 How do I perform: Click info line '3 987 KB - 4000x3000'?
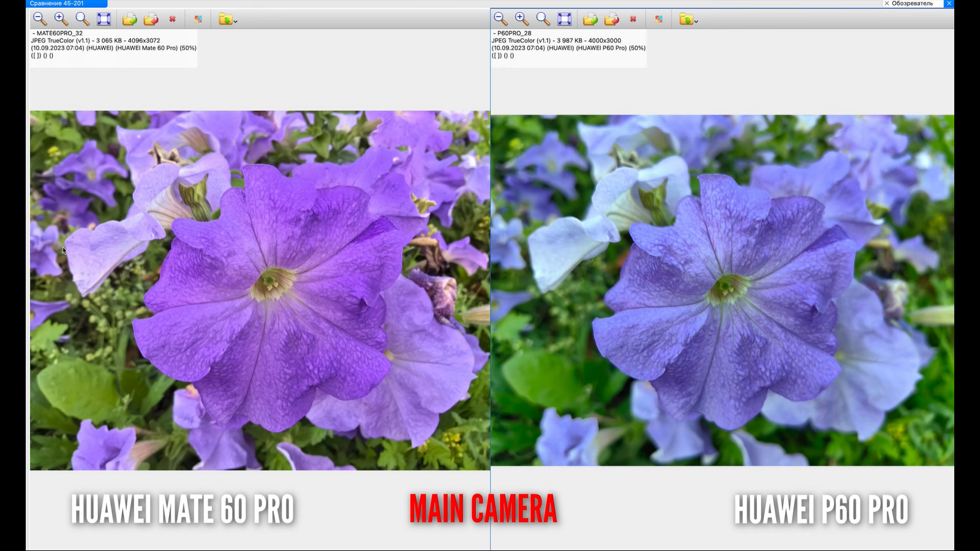[589, 41]
